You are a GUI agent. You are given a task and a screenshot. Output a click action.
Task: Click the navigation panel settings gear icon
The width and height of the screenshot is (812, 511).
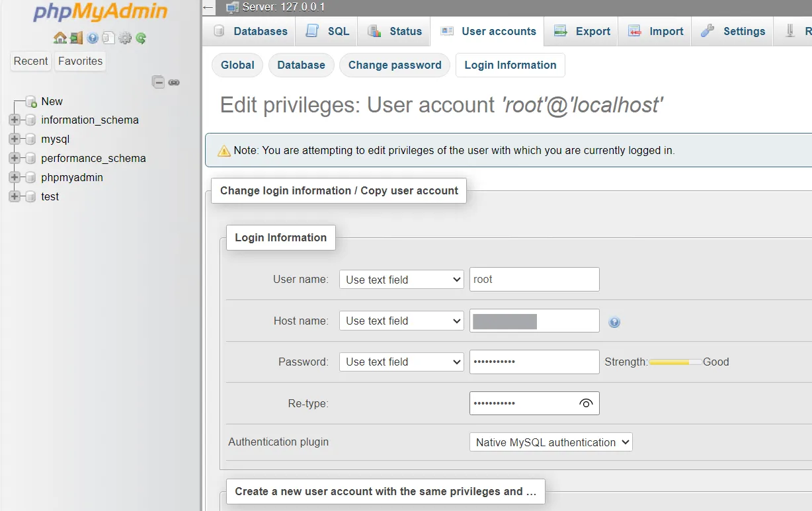point(124,38)
